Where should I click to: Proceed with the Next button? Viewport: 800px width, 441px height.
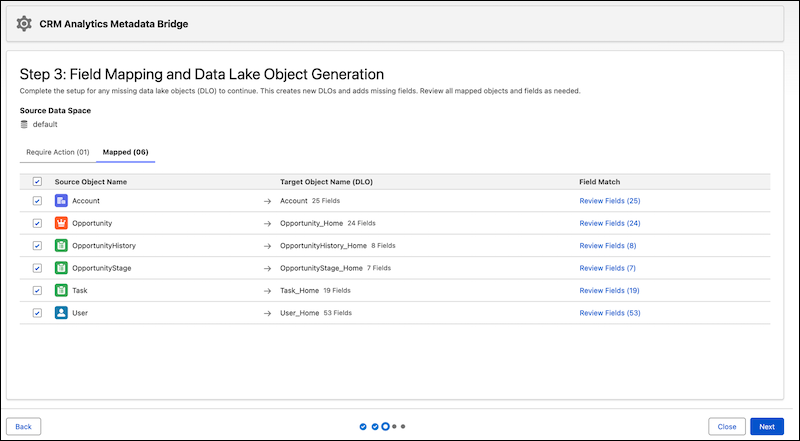tap(767, 427)
